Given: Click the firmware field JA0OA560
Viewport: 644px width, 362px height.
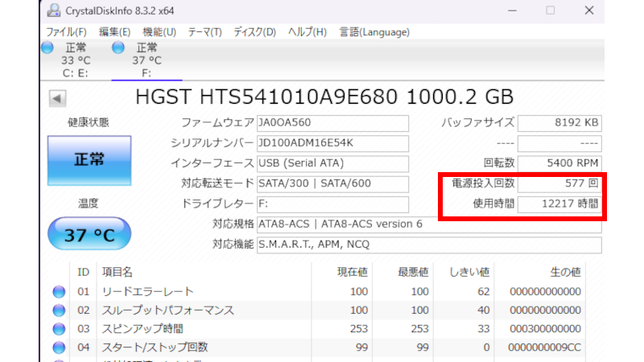Looking at the screenshot, I should (x=332, y=123).
